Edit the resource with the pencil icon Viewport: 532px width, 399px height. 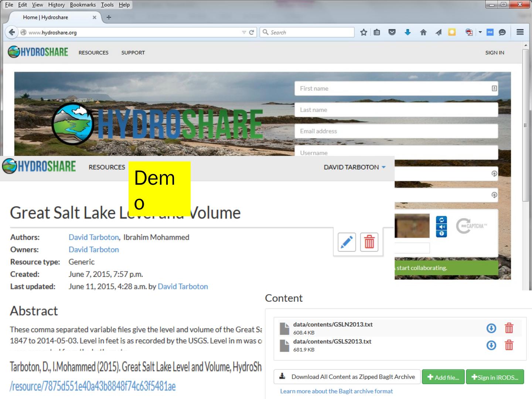click(x=347, y=242)
